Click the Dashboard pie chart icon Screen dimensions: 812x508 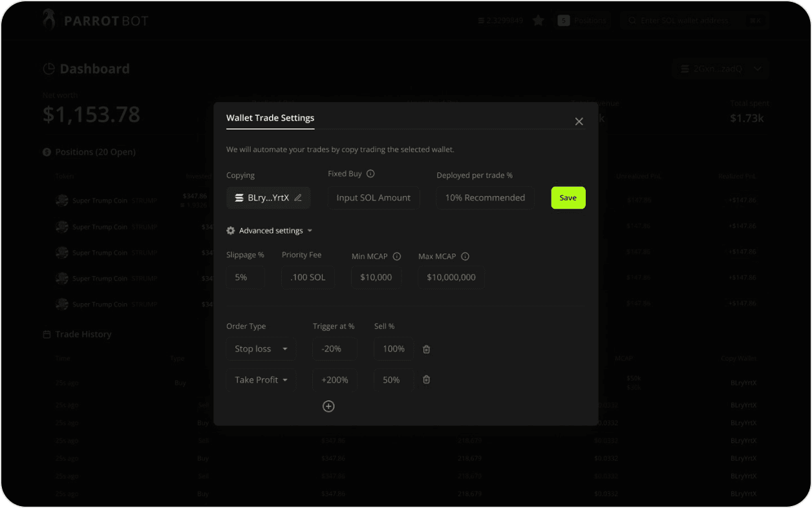48,69
